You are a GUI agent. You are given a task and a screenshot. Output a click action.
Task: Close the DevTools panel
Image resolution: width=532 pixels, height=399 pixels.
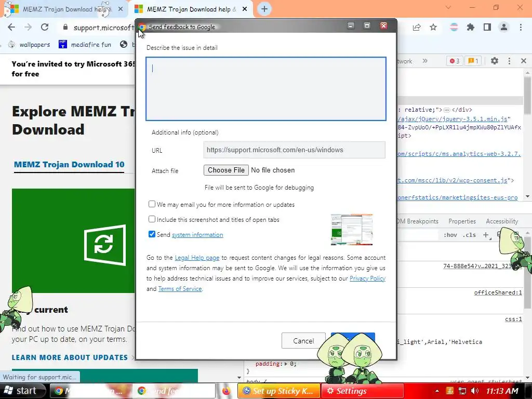click(x=524, y=61)
